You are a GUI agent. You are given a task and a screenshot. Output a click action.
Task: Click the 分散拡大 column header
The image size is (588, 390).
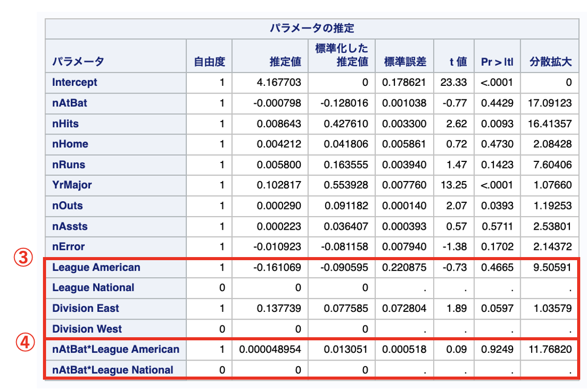[x=550, y=62]
